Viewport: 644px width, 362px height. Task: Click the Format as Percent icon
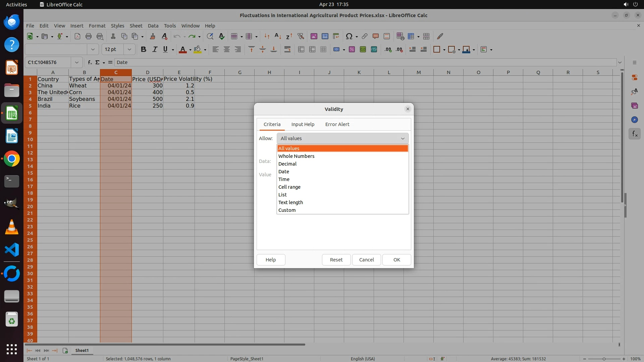pyautogui.click(x=352, y=50)
